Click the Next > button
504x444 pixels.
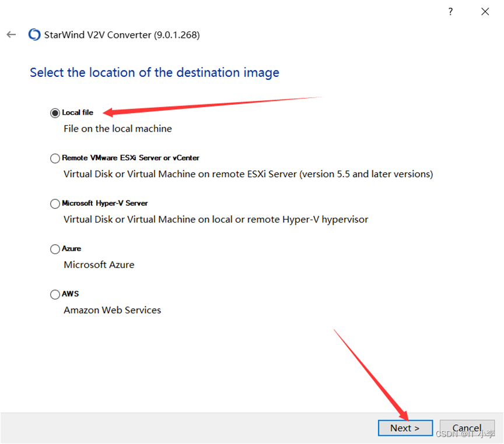[405, 428]
